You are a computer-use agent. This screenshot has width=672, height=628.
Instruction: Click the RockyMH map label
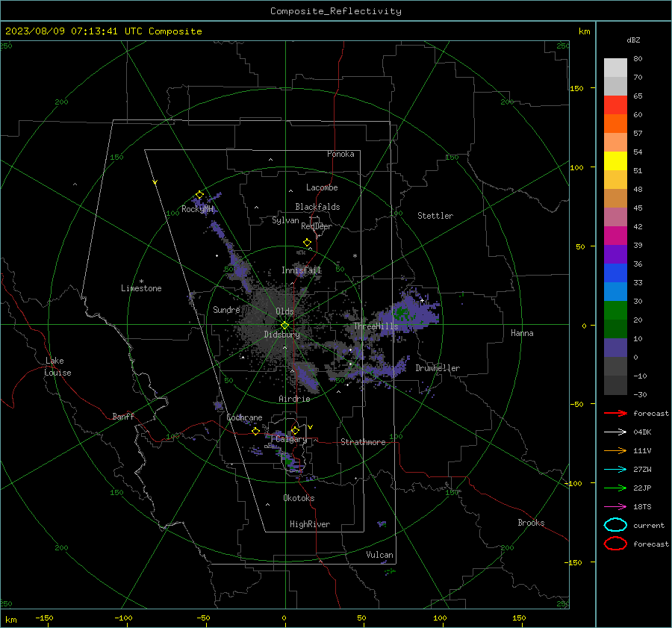(197, 209)
